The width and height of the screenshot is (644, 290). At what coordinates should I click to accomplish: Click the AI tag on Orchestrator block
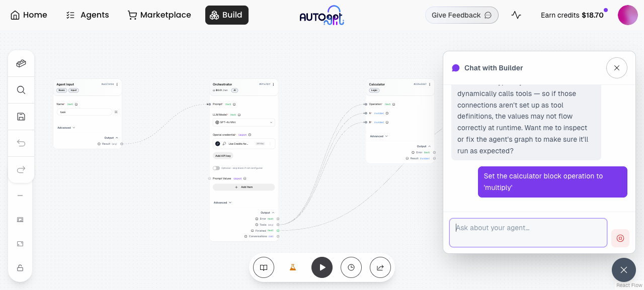[234, 90]
